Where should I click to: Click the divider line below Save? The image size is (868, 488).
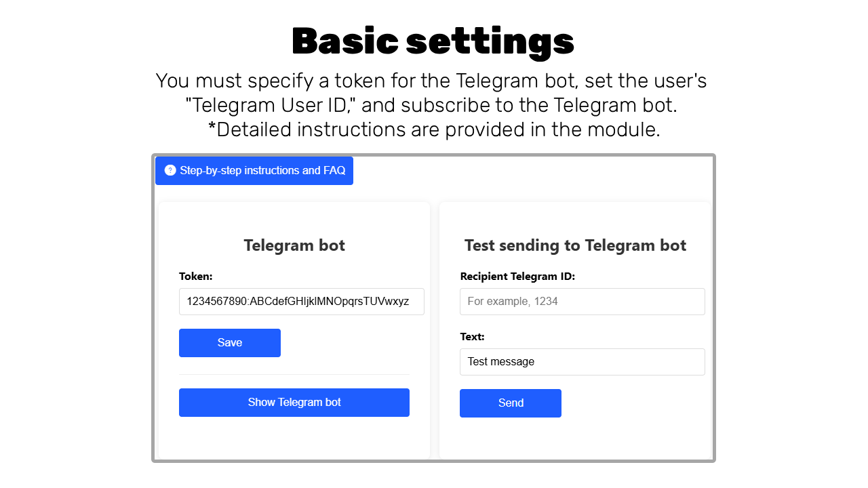294,374
